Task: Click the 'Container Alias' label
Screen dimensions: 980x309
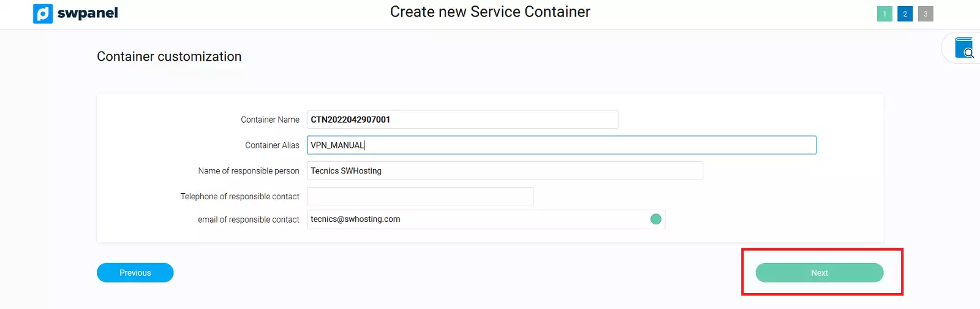Action: pos(272,145)
